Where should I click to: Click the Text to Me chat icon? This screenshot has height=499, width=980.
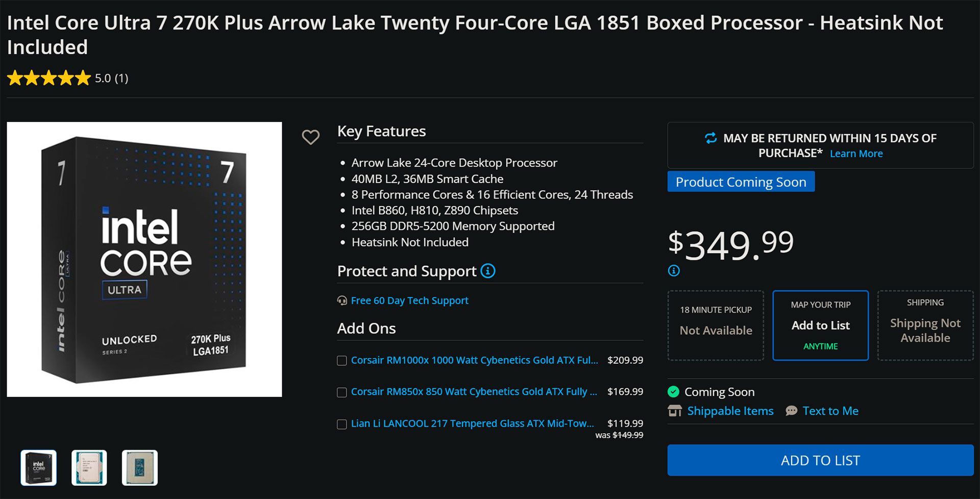(x=791, y=411)
